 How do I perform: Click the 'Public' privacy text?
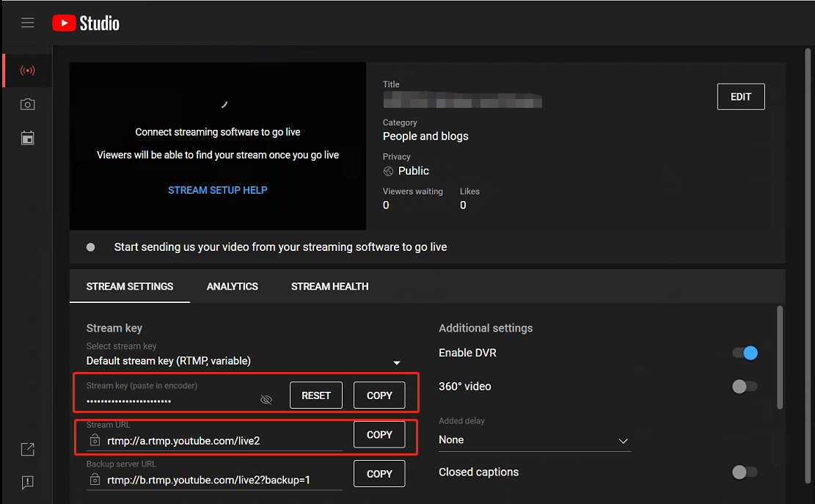(414, 171)
